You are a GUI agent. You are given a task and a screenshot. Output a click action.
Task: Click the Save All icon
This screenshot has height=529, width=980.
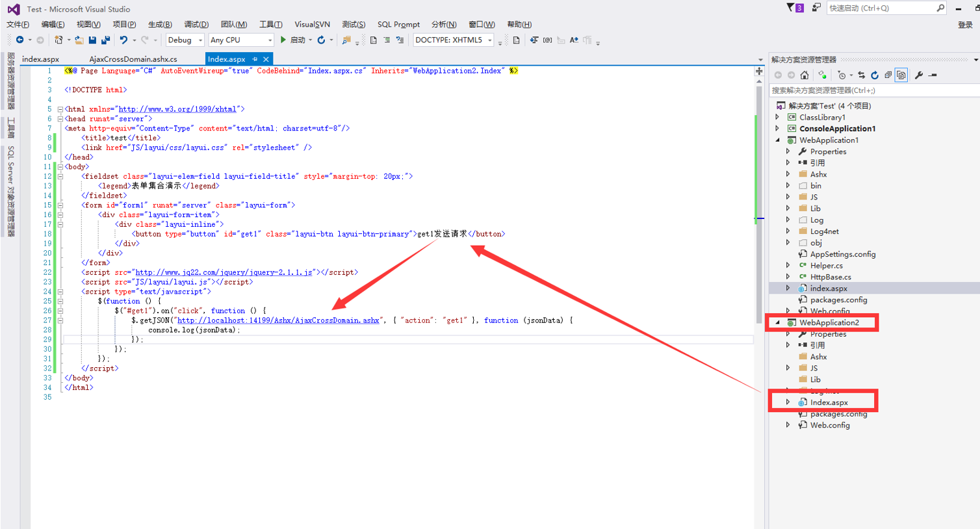[106, 40]
